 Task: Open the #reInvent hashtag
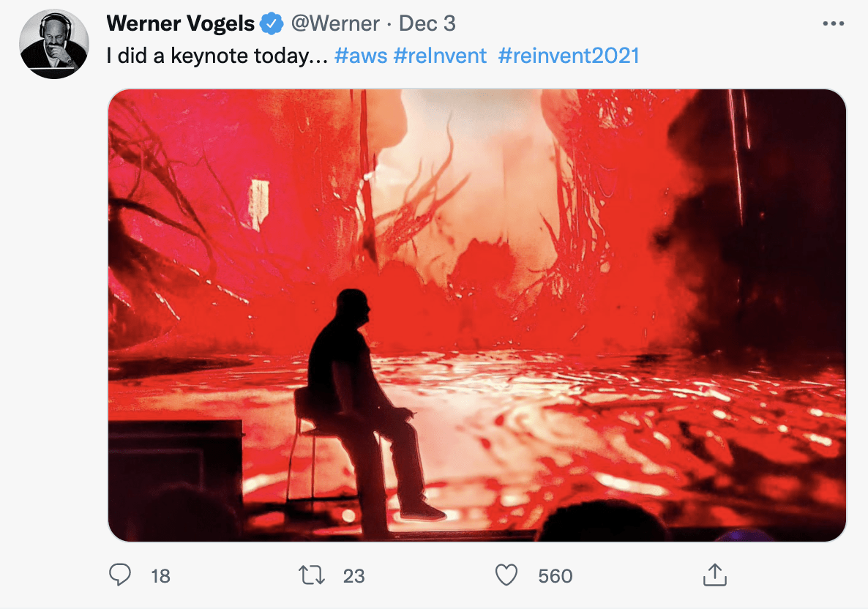click(x=440, y=56)
